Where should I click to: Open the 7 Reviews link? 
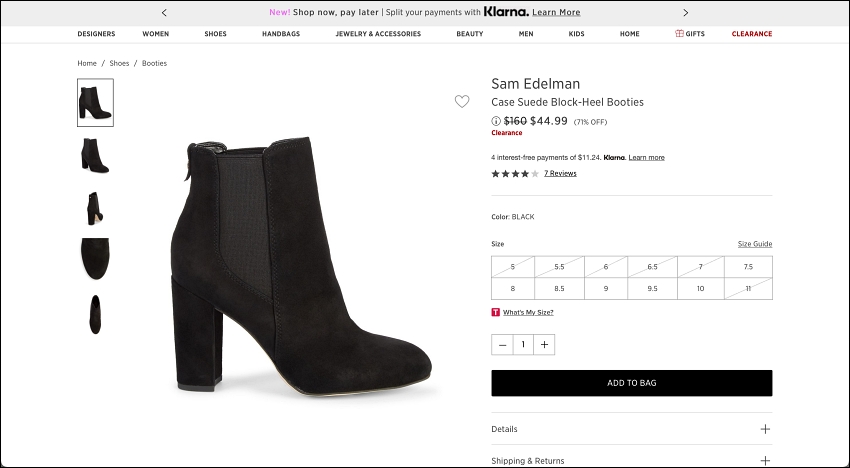[560, 174]
